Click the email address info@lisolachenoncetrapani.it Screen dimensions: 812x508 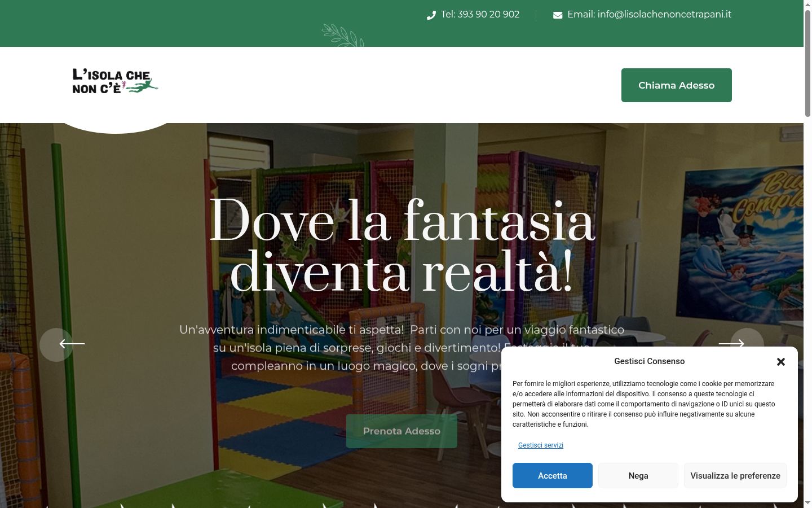click(x=664, y=15)
